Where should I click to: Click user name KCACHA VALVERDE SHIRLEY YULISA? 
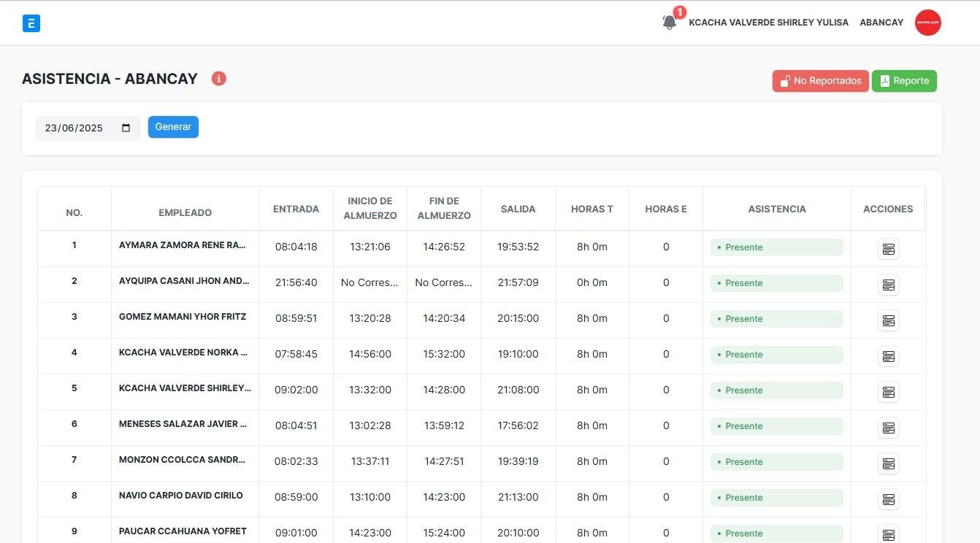click(x=768, y=23)
